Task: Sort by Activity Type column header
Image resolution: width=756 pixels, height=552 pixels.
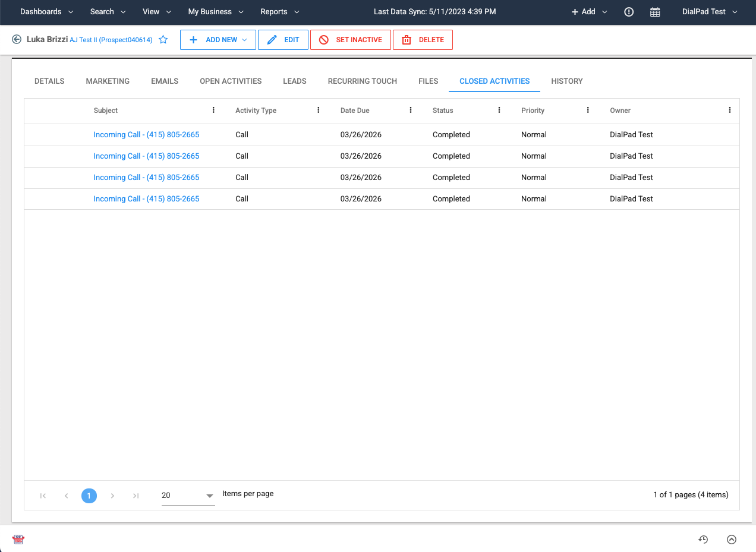Action: pyautogui.click(x=256, y=111)
